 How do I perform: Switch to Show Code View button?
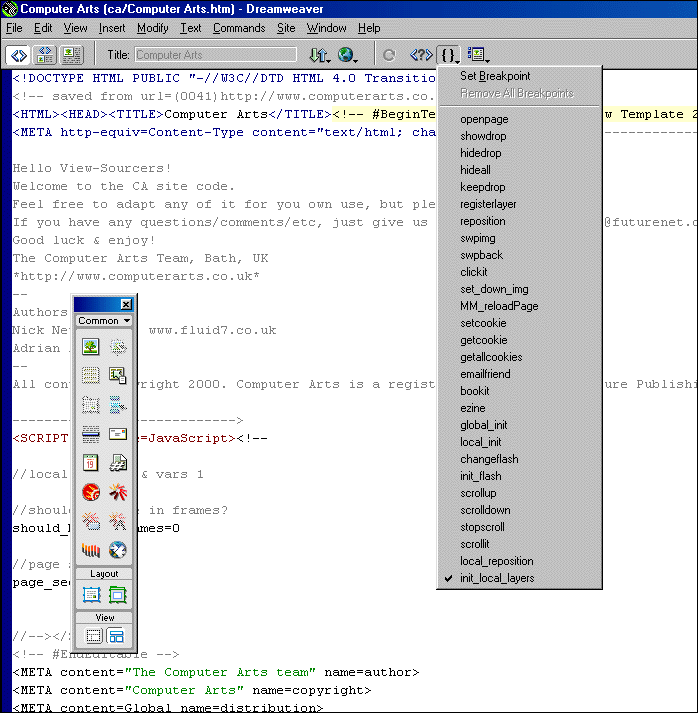(x=18, y=55)
